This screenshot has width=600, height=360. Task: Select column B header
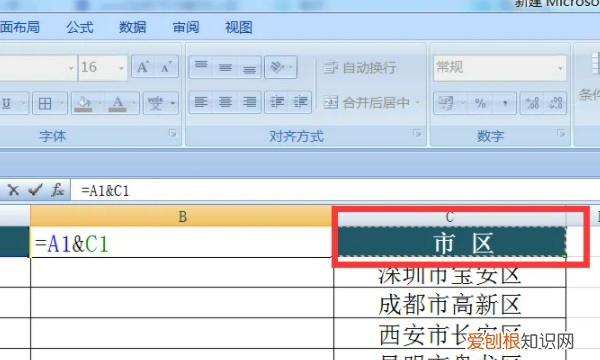coord(182,217)
